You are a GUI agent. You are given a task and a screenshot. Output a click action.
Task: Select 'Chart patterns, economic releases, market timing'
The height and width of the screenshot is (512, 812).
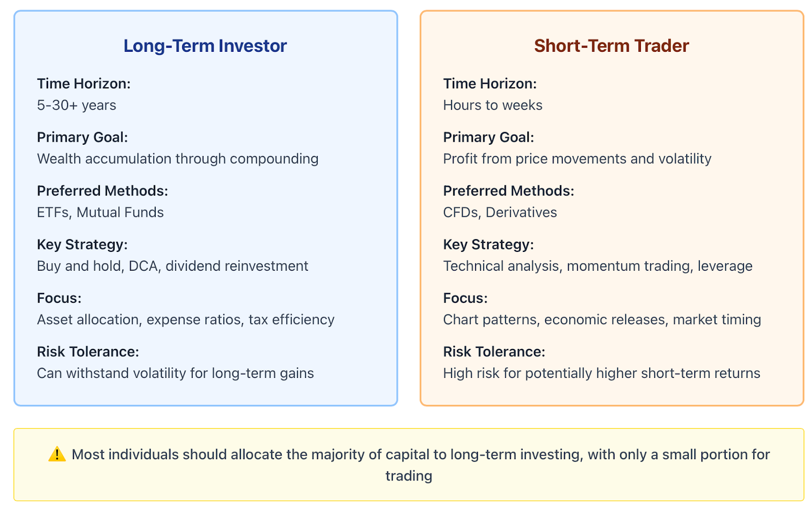click(x=602, y=319)
